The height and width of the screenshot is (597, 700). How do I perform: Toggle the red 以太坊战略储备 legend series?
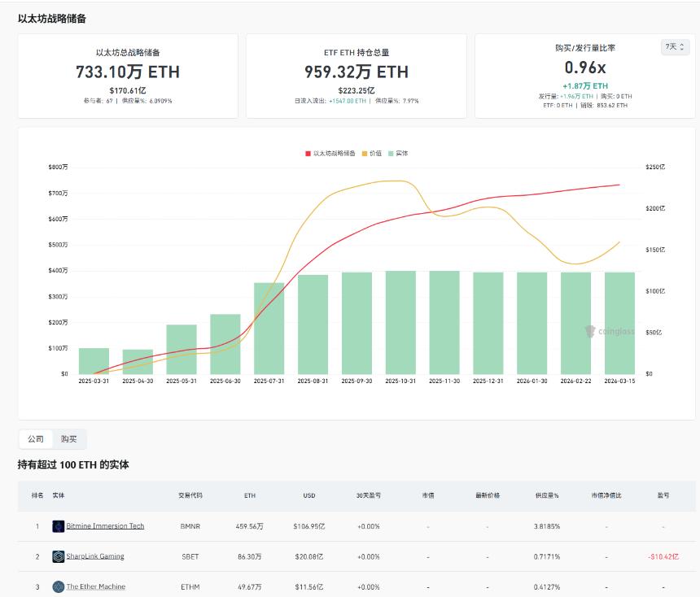[330, 154]
